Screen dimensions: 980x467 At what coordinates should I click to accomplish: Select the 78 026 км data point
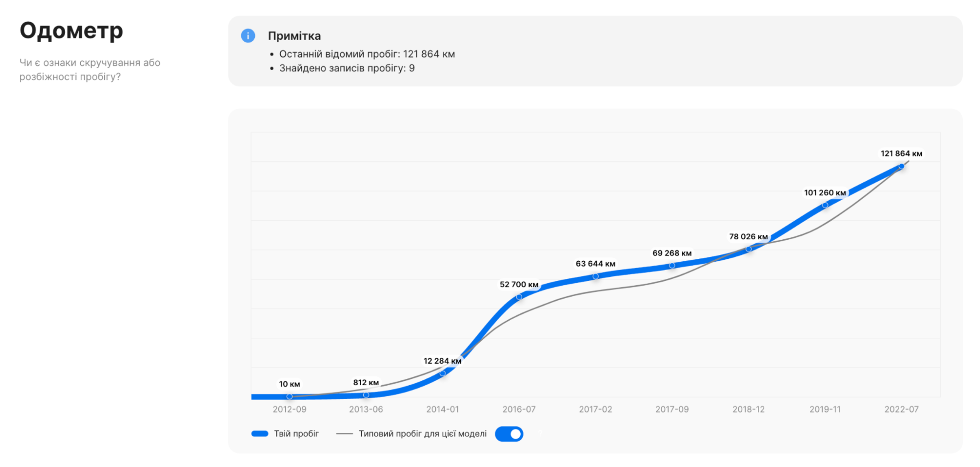(749, 249)
